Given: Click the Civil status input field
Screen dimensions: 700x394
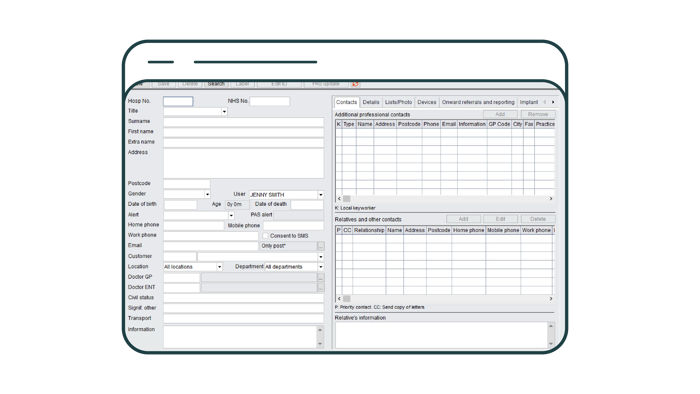Looking at the screenshot, I should coord(244,298).
